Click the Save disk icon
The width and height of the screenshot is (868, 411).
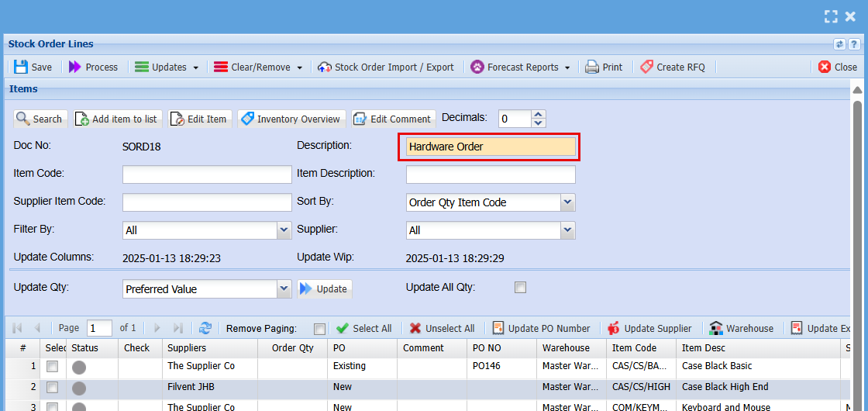click(x=21, y=67)
